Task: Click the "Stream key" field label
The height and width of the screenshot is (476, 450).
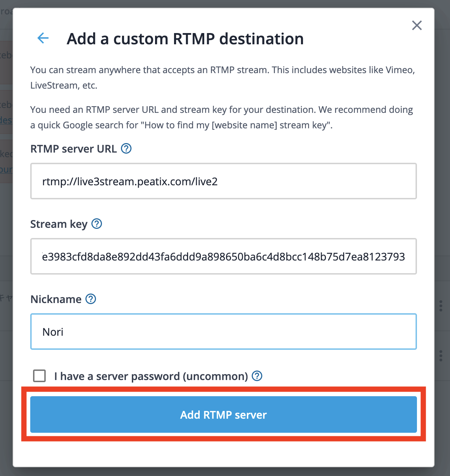Action: [x=59, y=224]
